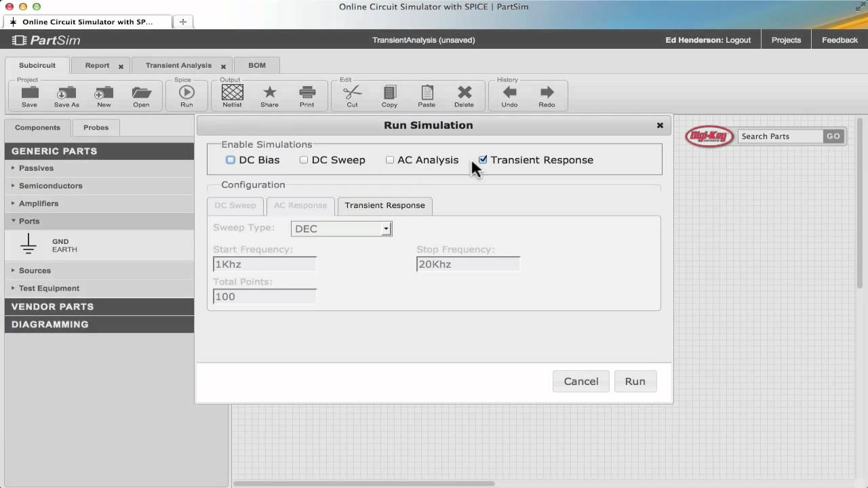Switch to the Report tab

point(97,66)
